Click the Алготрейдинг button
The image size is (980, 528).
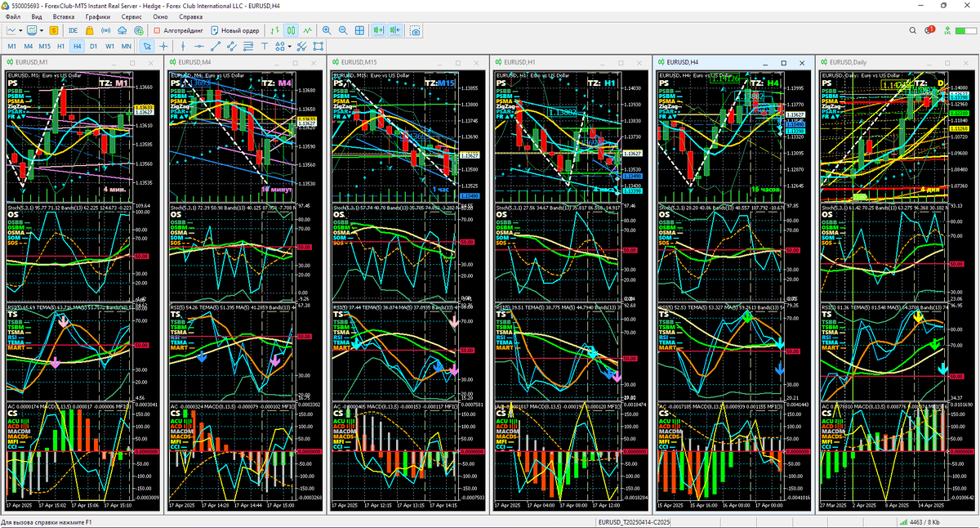pyautogui.click(x=177, y=30)
